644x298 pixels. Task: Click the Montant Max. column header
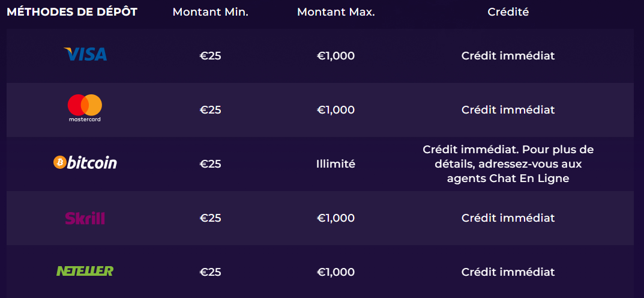coord(336,12)
